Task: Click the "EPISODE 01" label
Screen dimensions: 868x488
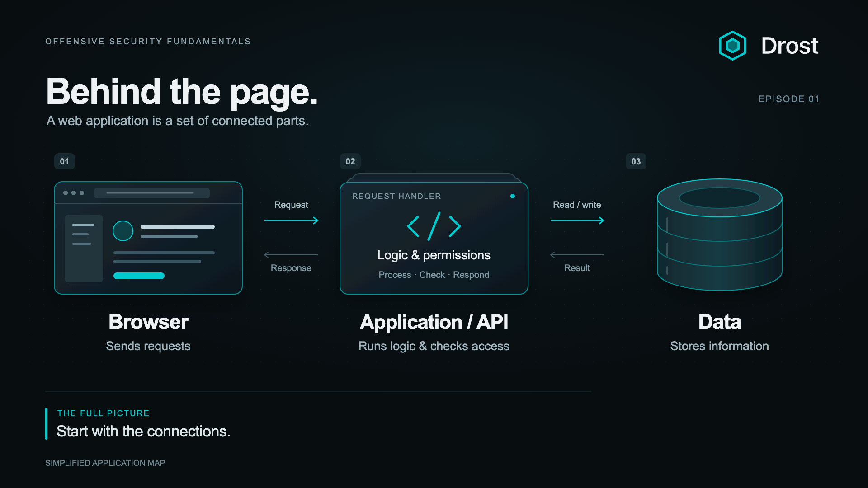Action: click(789, 99)
